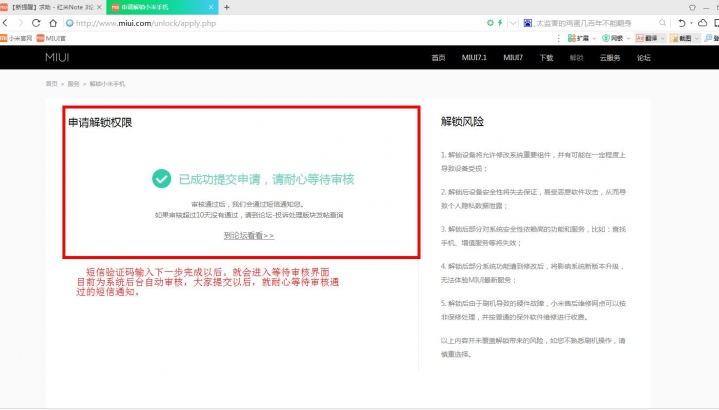The image size is (719, 410).
Task: Open the MIUI官 bookmark
Action: click(51, 38)
